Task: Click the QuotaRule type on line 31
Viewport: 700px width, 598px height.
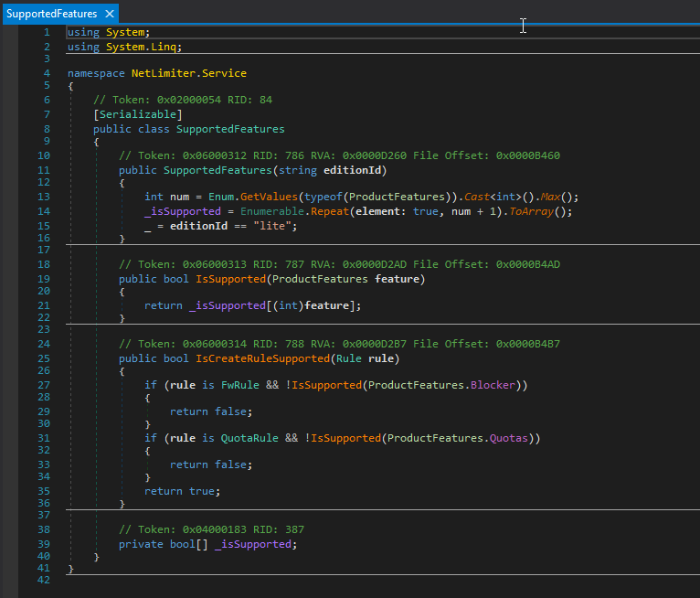Action: [x=249, y=438]
